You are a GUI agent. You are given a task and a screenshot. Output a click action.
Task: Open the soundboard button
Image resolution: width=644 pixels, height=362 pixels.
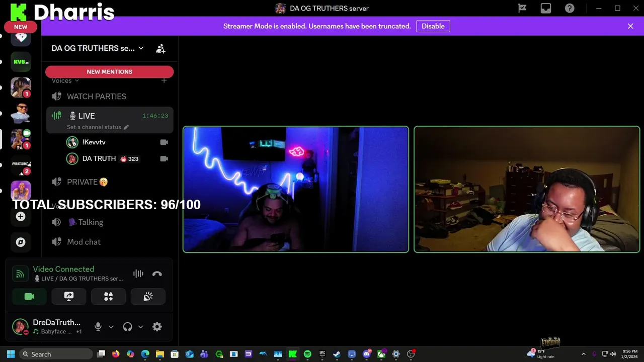point(148,297)
